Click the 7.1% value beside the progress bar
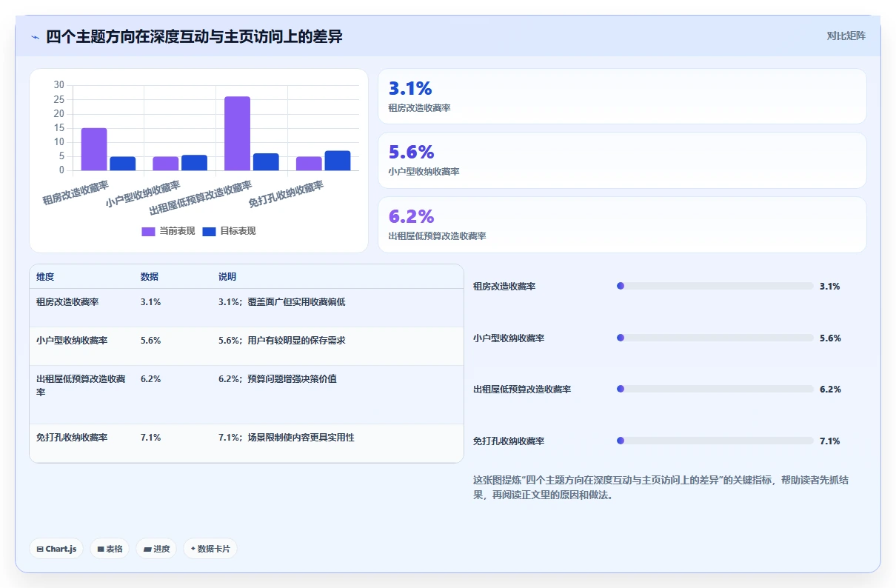896x588 pixels. [x=830, y=441]
